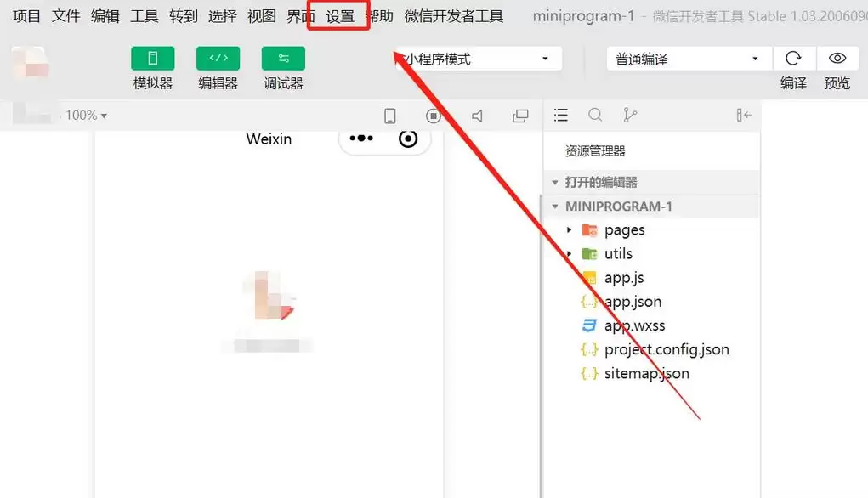
Task: Expand the pages folder arrow
Action: coord(569,229)
